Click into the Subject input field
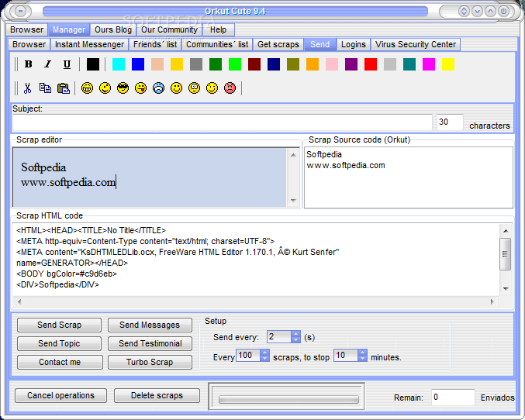 223,122
